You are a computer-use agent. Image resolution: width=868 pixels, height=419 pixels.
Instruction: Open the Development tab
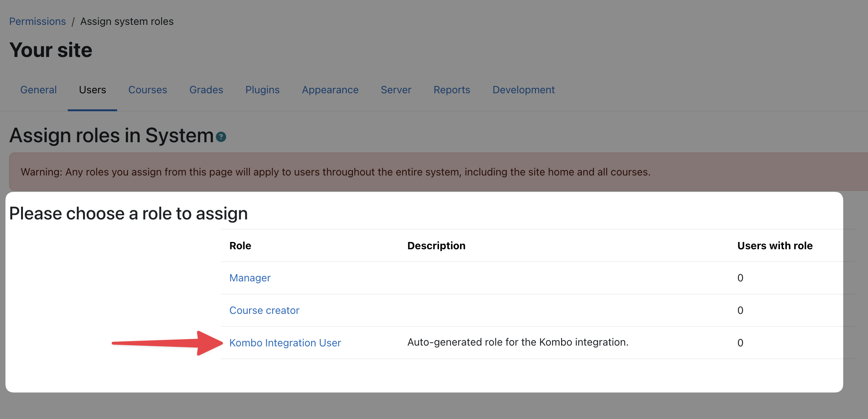(523, 90)
